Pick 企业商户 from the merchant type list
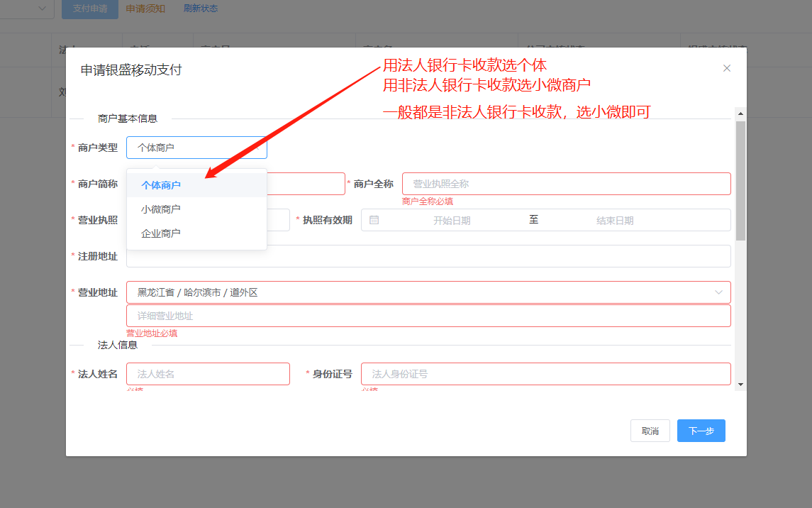The width and height of the screenshot is (812, 508). tap(161, 233)
